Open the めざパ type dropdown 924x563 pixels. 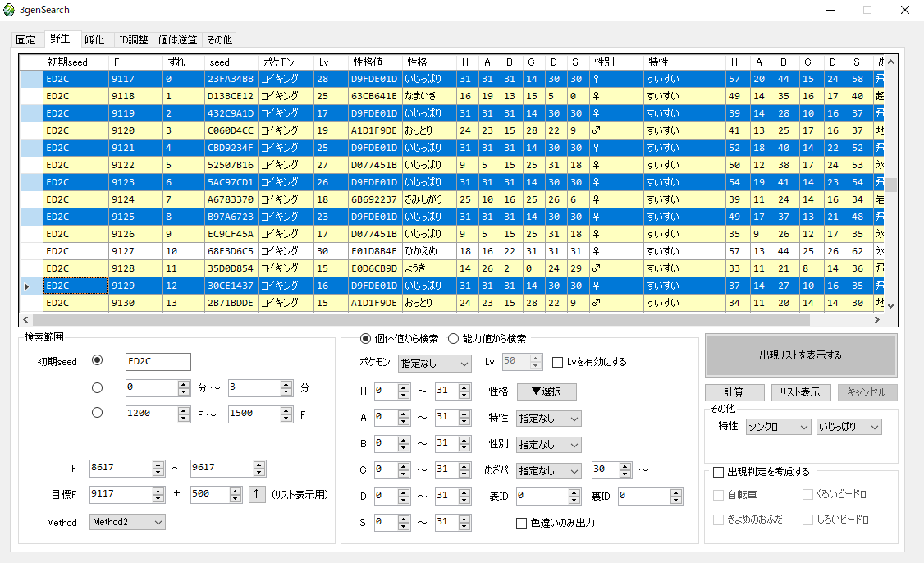click(x=549, y=471)
